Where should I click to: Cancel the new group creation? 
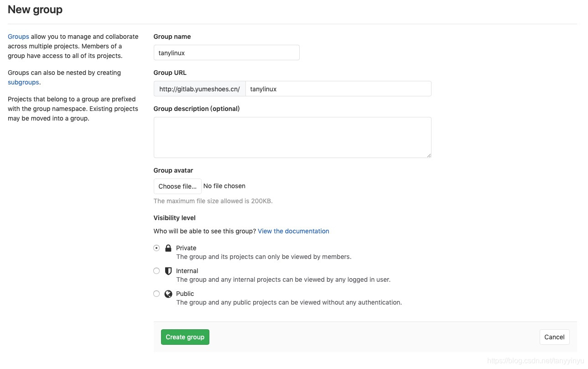point(554,337)
